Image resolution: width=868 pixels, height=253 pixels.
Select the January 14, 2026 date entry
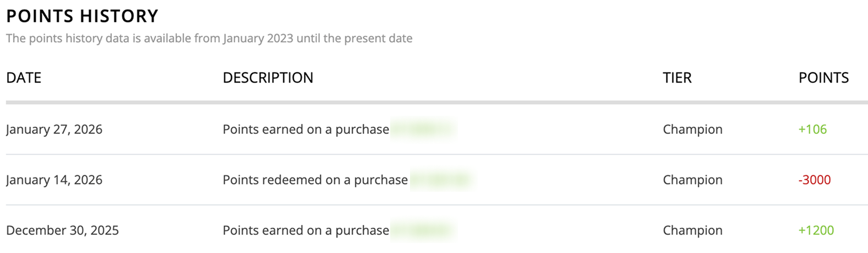click(x=54, y=180)
